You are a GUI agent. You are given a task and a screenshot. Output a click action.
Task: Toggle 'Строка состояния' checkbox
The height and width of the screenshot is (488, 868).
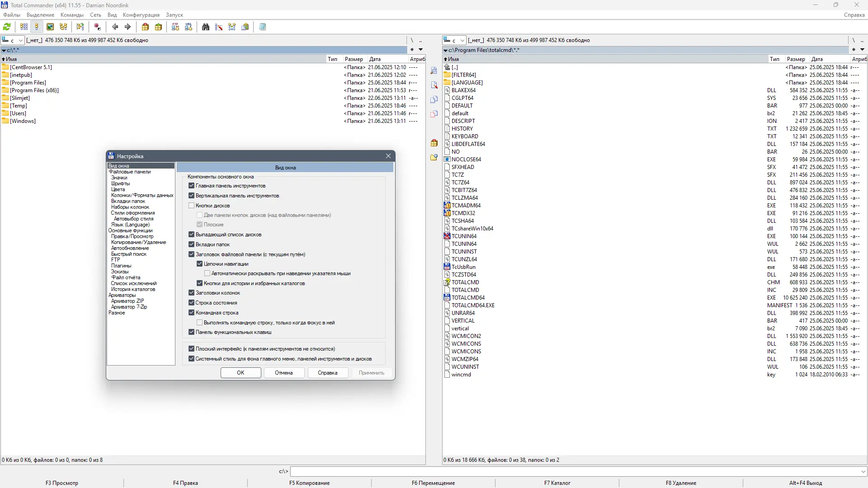[192, 303]
